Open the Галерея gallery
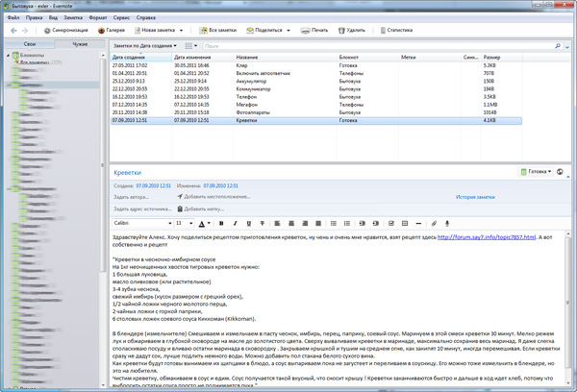Image resolution: width=577 pixels, height=392 pixels. pyautogui.click(x=115, y=31)
